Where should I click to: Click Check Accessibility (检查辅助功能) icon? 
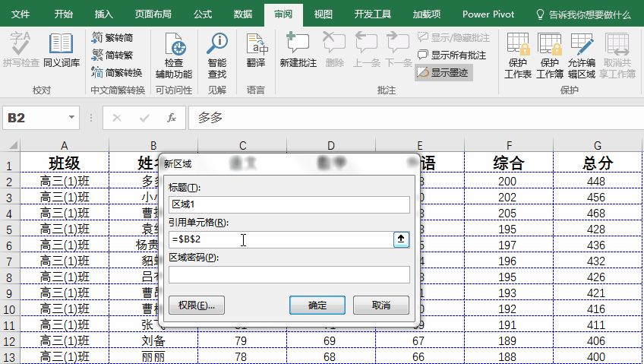pos(174,56)
